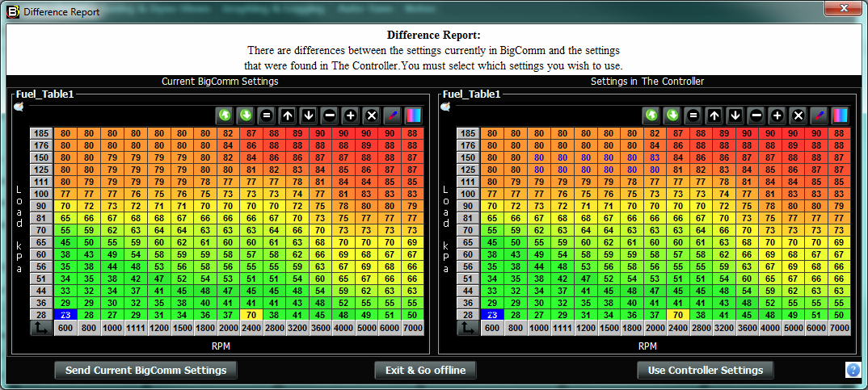
Task: Close the Difference Report window
Action: (844, 8)
